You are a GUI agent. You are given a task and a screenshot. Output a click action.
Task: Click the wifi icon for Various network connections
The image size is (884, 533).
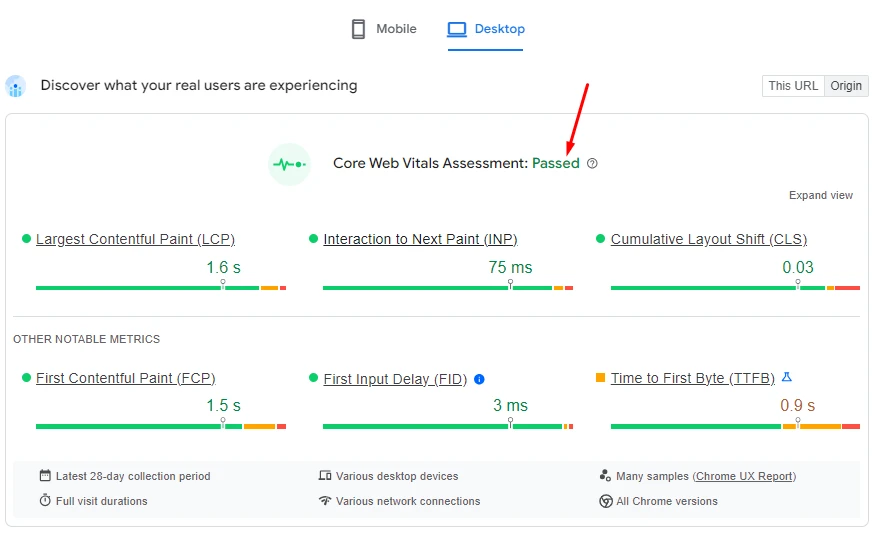pos(325,501)
